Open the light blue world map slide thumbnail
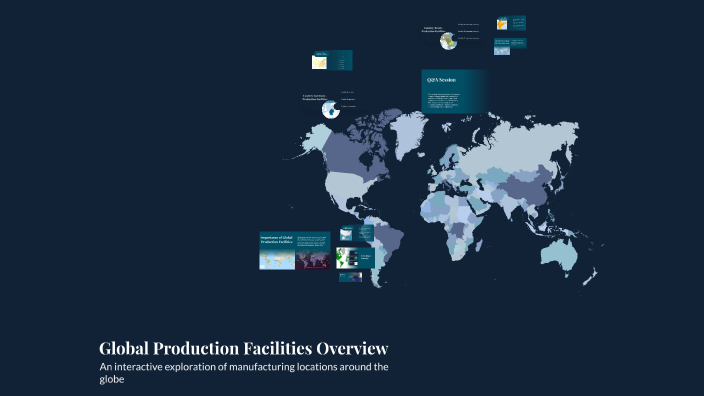Viewport: 704px width, 396px height. [x=510, y=47]
